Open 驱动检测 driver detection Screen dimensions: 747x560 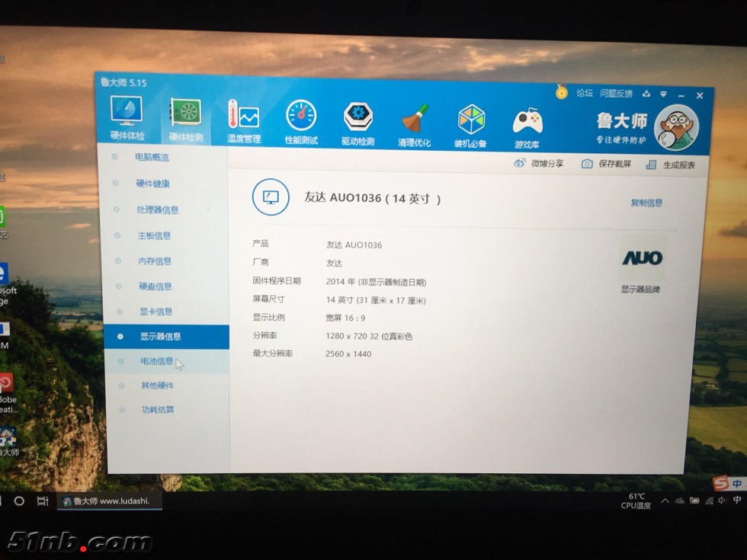(357, 123)
